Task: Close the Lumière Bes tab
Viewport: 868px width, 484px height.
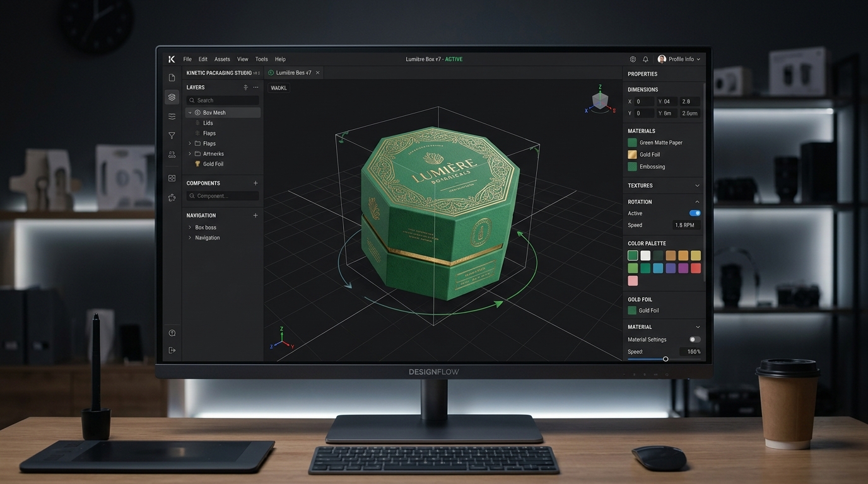Action: click(x=318, y=73)
